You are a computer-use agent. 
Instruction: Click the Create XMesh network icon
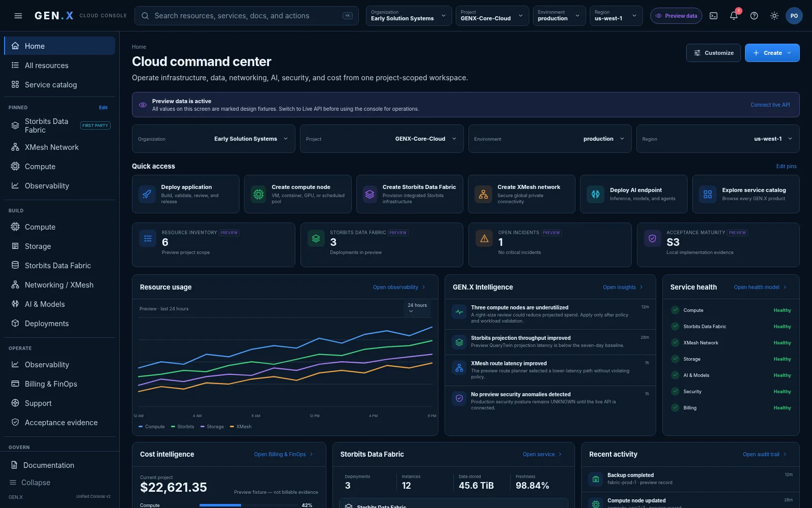click(483, 194)
